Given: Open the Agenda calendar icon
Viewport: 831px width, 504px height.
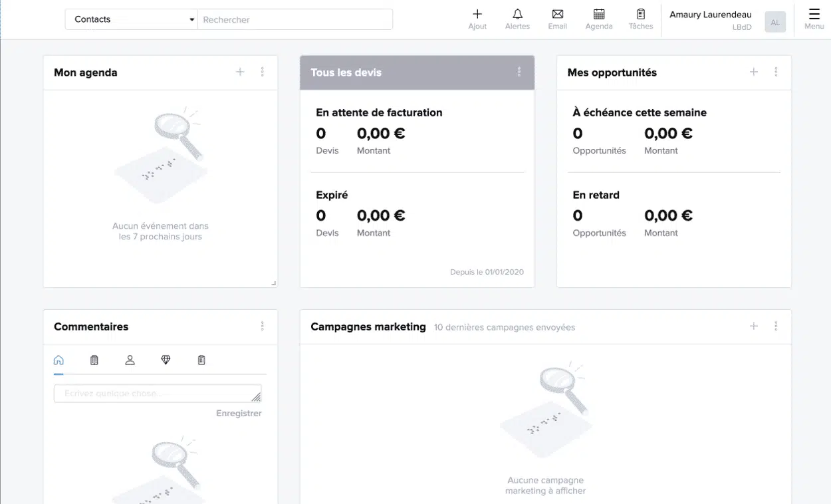Looking at the screenshot, I should pos(599,19).
